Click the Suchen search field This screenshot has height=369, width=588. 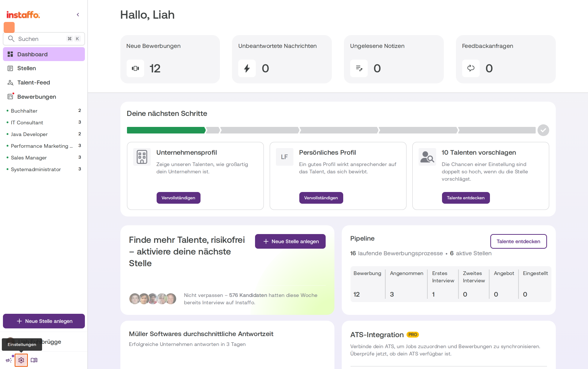pos(44,39)
